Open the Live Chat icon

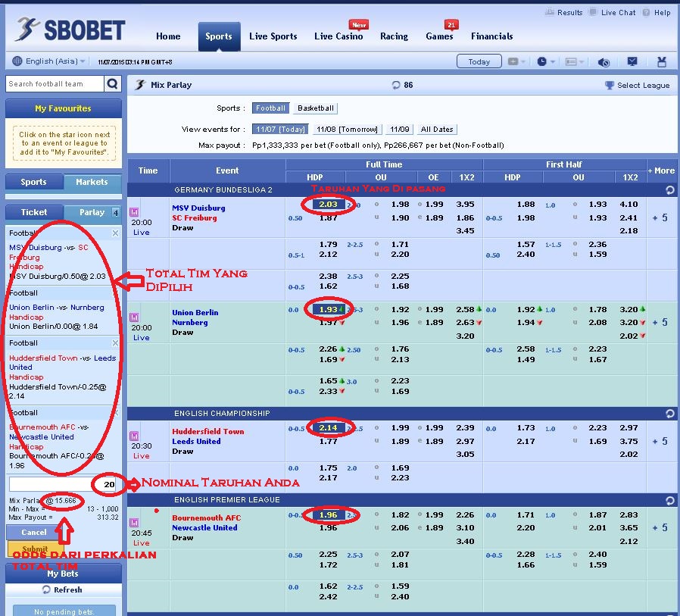[593, 12]
